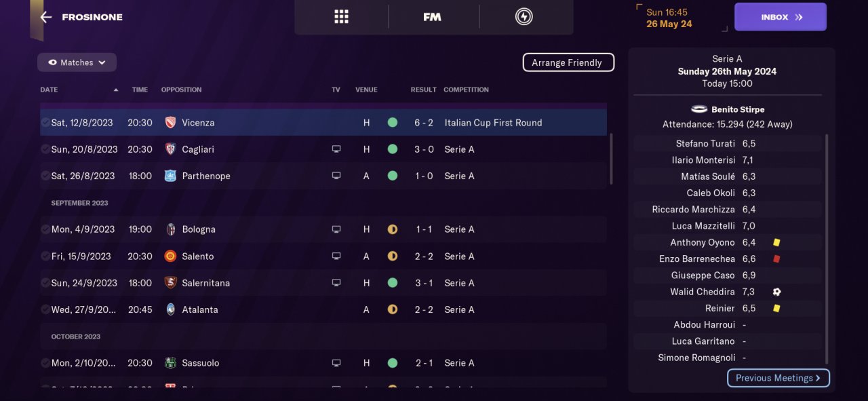Click the Benito Stirpe stadium icon
This screenshot has height=401, width=868.
(x=699, y=109)
